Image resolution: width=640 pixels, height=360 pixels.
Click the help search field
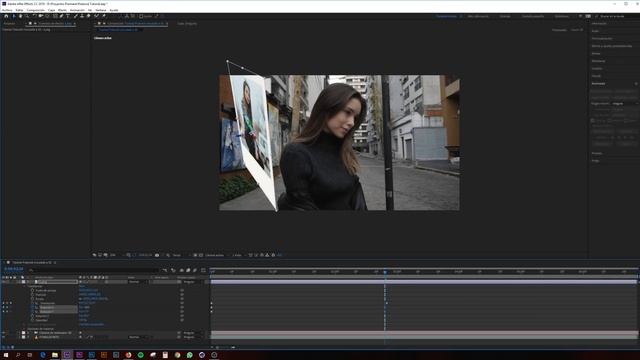click(x=616, y=16)
